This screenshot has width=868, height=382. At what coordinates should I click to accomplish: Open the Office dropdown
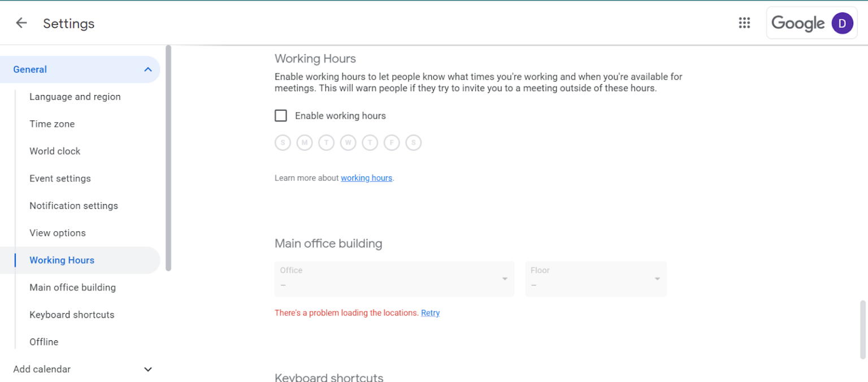tap(394, 279)
